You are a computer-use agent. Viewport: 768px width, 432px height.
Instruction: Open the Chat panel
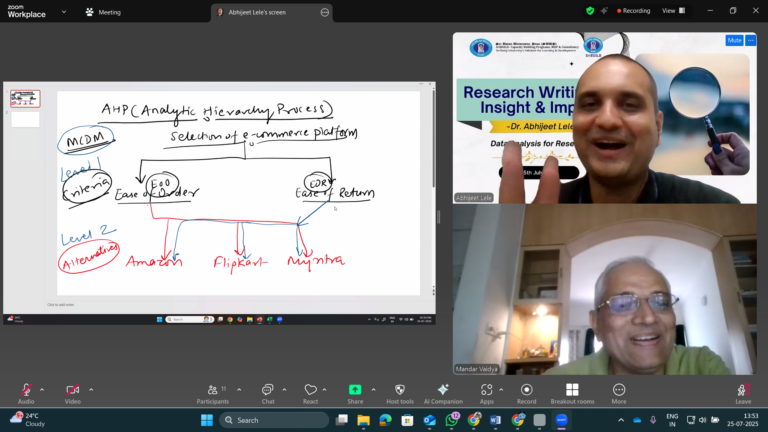[x=267, y=394]
